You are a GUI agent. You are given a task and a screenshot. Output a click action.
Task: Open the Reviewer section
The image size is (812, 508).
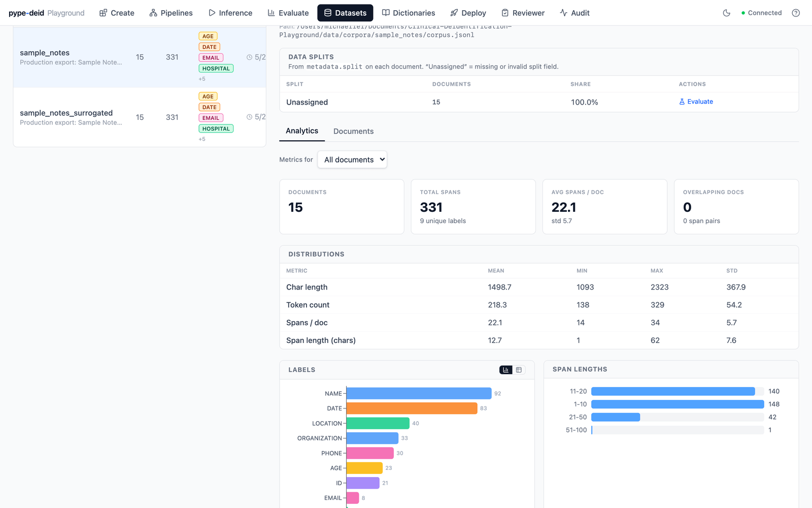(x=523, y=13)
